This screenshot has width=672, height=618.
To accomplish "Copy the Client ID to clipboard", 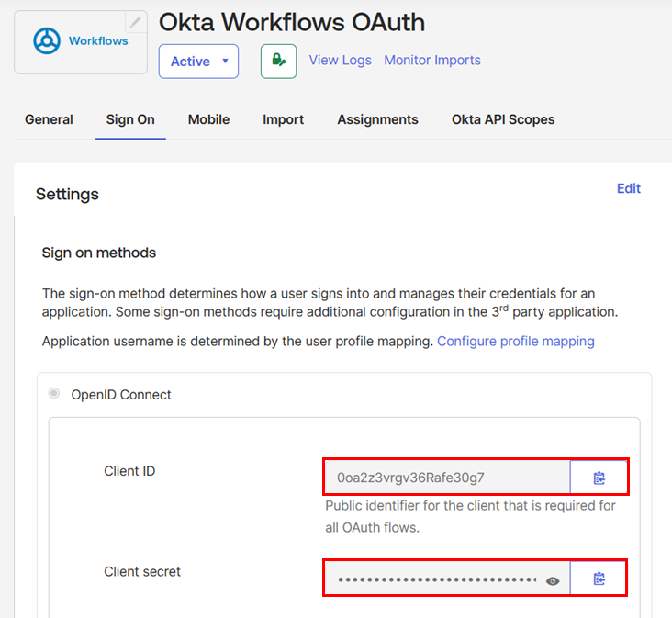I will tap(599, 478).
